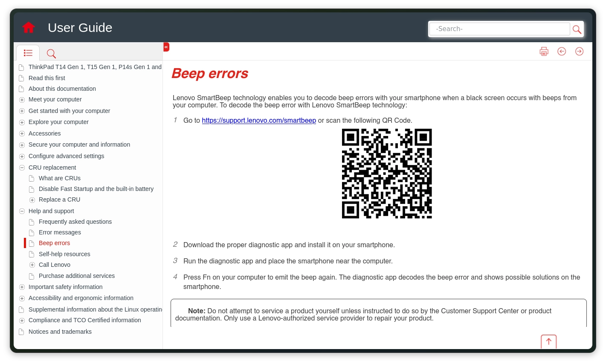The height and width of the screenshot is (364, 606).
Task: Click Secure your computer and information label
Action: click(79, 144)
